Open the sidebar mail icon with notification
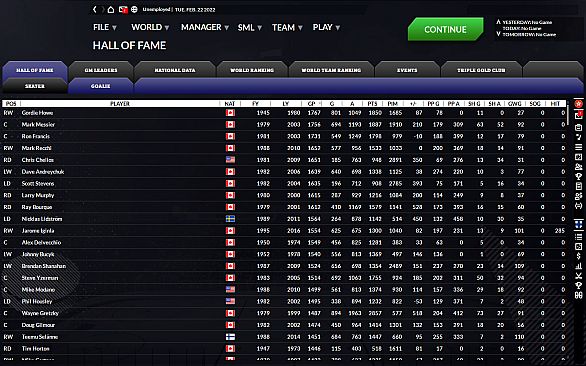This screenshot has width=586, height=366. point(579,115)
